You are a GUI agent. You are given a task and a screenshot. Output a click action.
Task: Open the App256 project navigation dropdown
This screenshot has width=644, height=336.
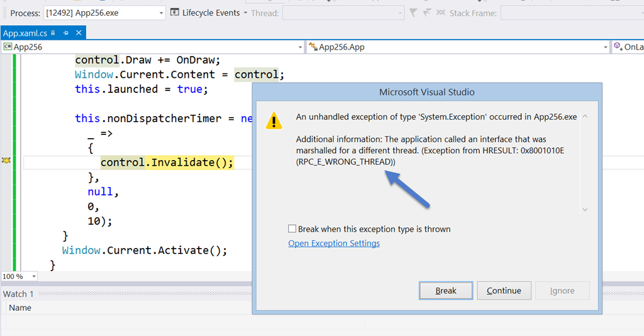pyautogui.click(x=153, y=46)
